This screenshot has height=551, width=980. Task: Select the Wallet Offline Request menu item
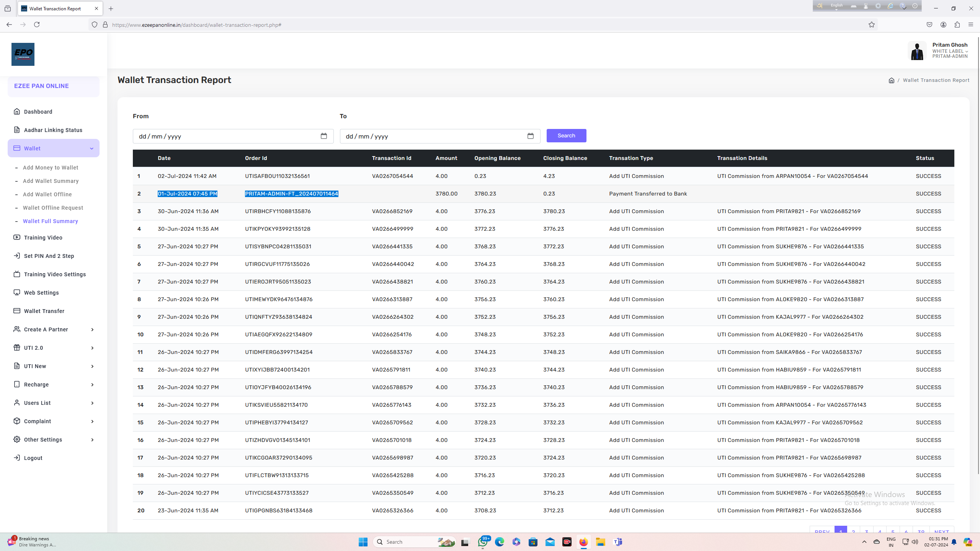tap(53, 208)
